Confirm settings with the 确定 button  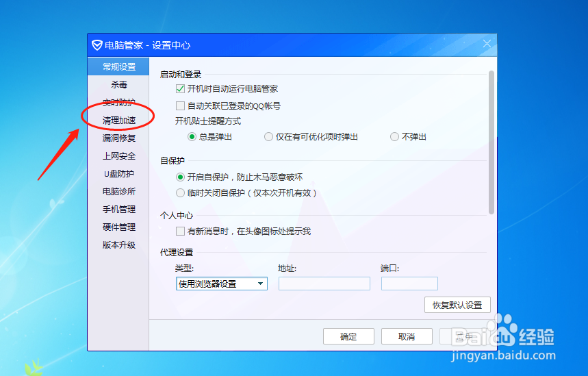click(x=348, y=336)
